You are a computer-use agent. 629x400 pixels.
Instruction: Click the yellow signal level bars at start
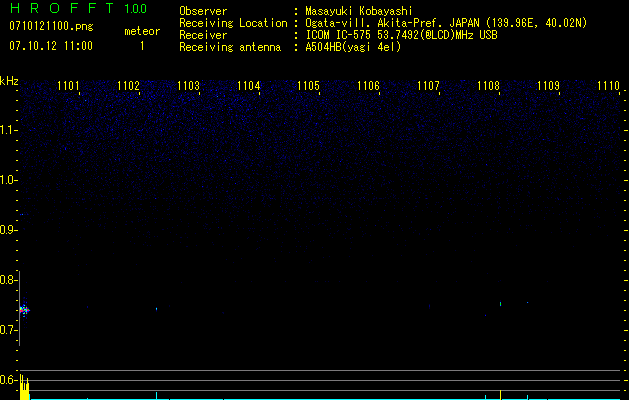(x=24, y=387)
